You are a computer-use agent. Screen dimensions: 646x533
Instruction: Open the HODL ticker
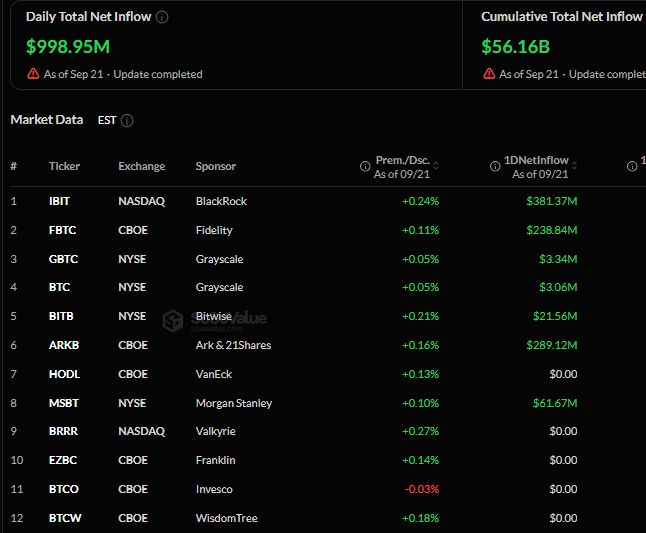(64, 374)
